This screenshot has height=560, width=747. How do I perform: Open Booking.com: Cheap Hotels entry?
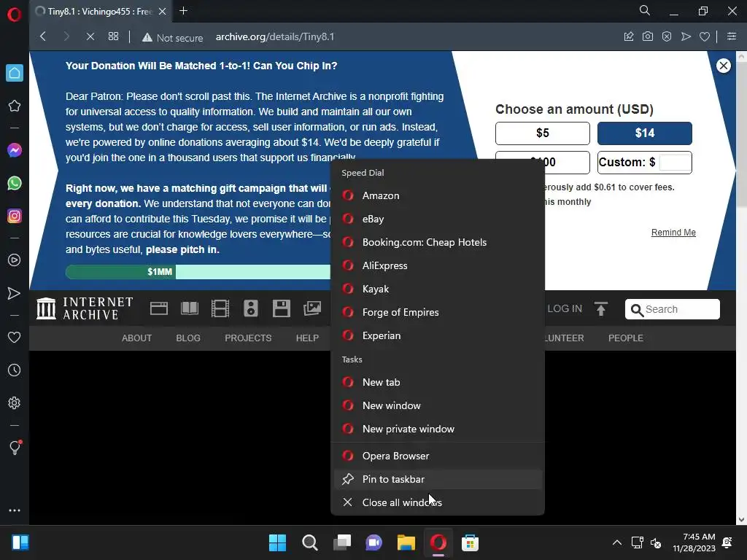coord(438,242)
